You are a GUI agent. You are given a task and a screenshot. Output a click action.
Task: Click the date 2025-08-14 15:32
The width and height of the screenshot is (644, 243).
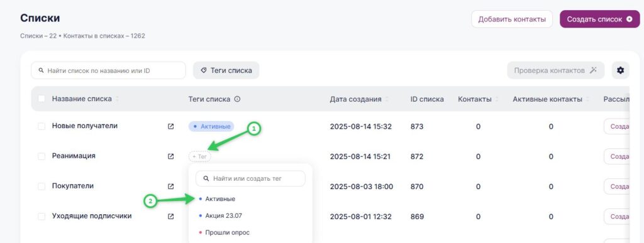click(x=360, y=127)
